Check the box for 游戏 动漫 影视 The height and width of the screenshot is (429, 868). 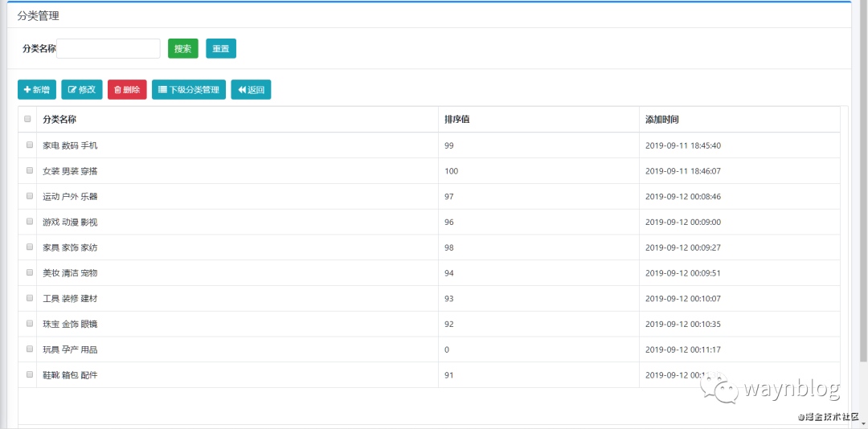(30, 222)
